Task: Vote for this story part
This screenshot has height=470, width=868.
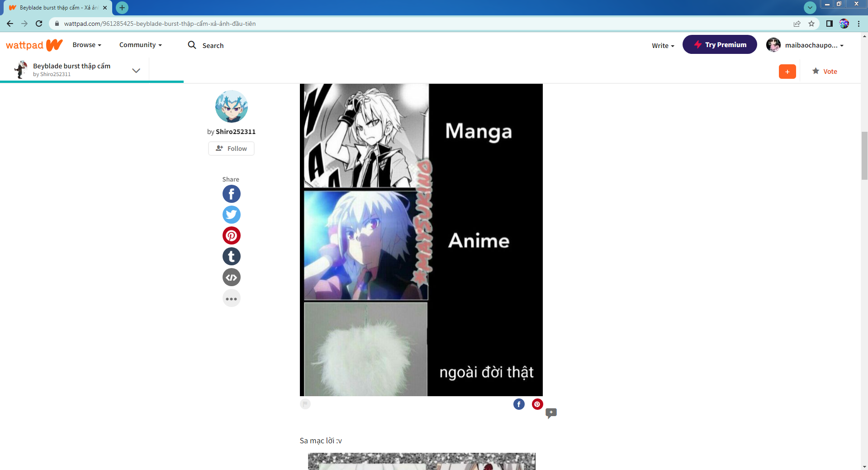Action: click(x=825, y=72)
